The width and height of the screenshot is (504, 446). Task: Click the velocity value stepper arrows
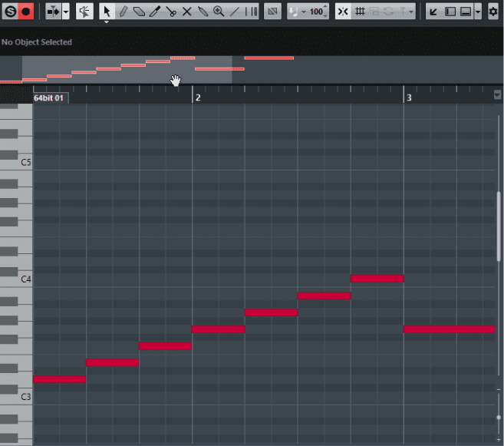[328, 12]
